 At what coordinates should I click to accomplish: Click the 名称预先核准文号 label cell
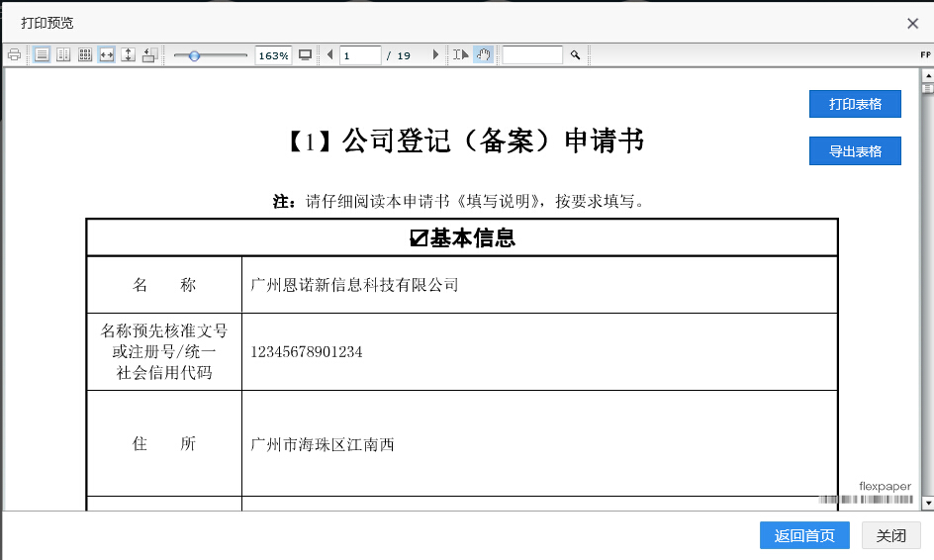pos(164,351)
